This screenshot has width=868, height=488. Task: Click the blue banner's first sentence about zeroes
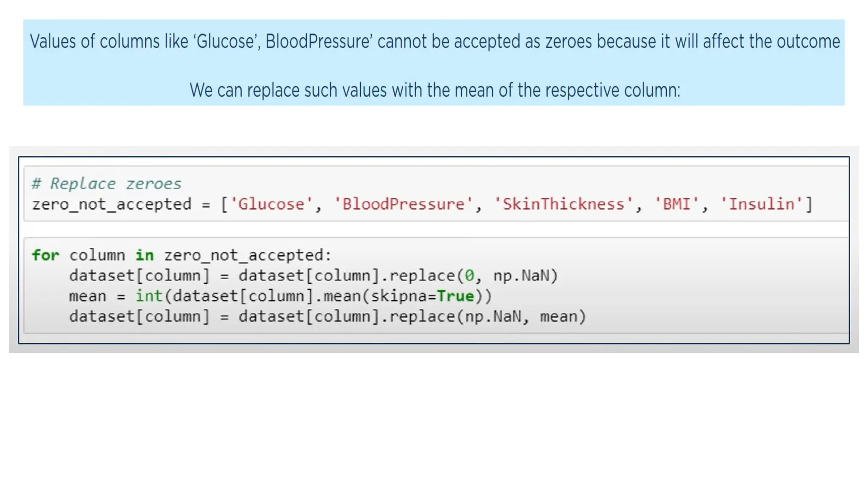click(434, 42)
